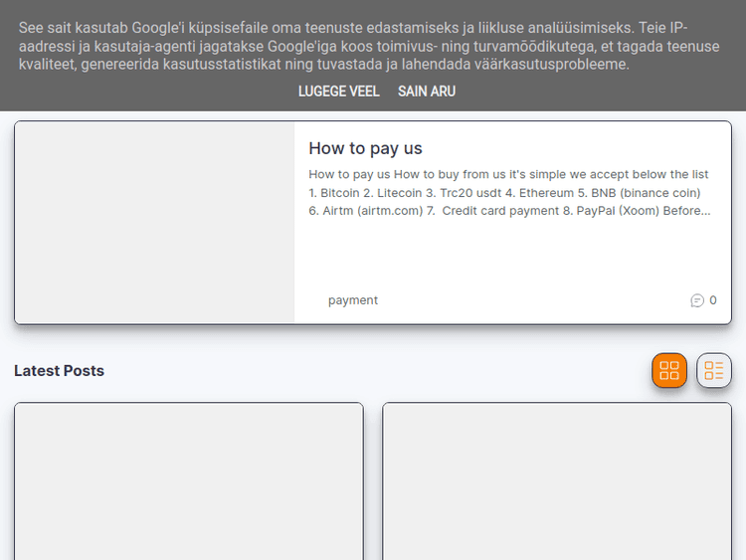Switch to grid view layout
This screenshot has width=746, height=560.
coord(669,371)
